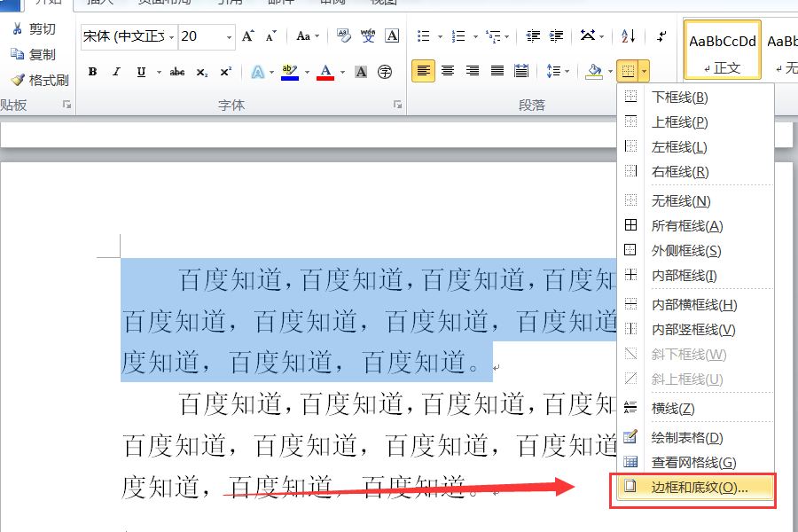Open 边框和底纹(O)... dialog

[695, 487]
